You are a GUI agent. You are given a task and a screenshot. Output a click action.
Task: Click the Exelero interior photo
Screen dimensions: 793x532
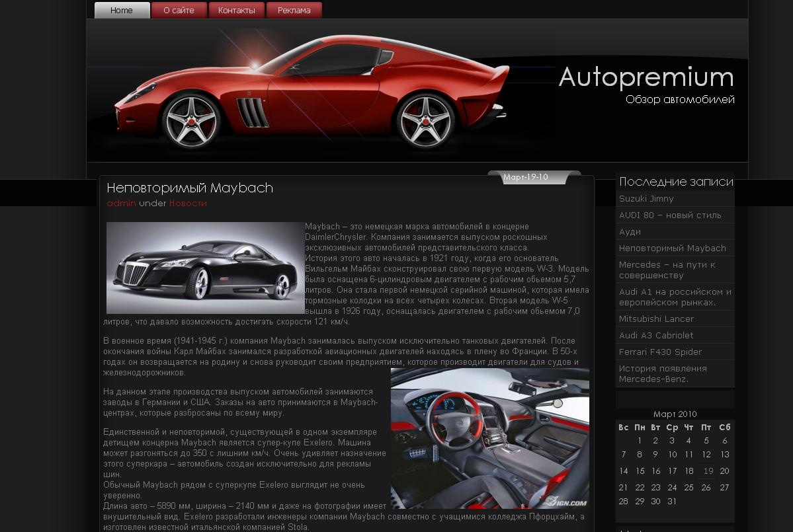pos(489,438)
